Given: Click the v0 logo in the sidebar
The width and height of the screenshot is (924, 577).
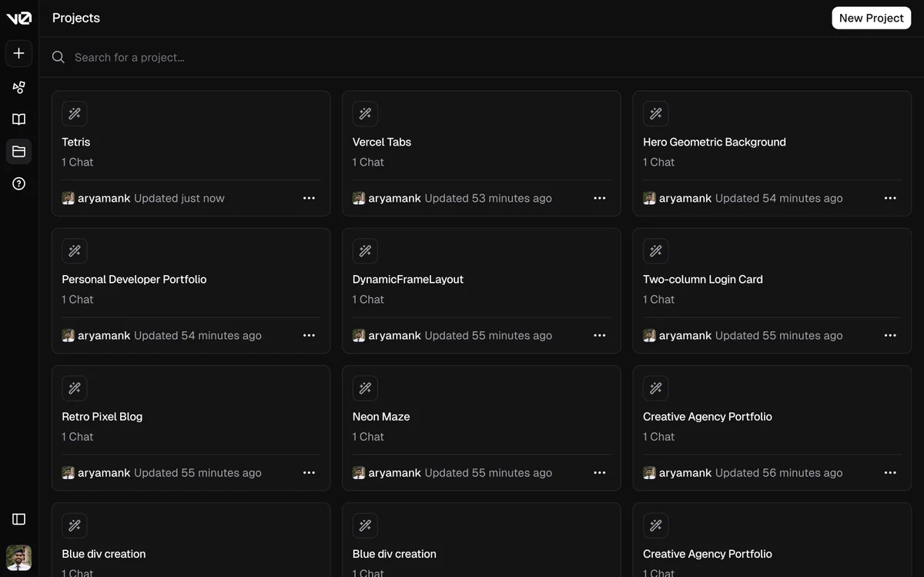Looking at the screenshot, I should (x=18, y=18).
